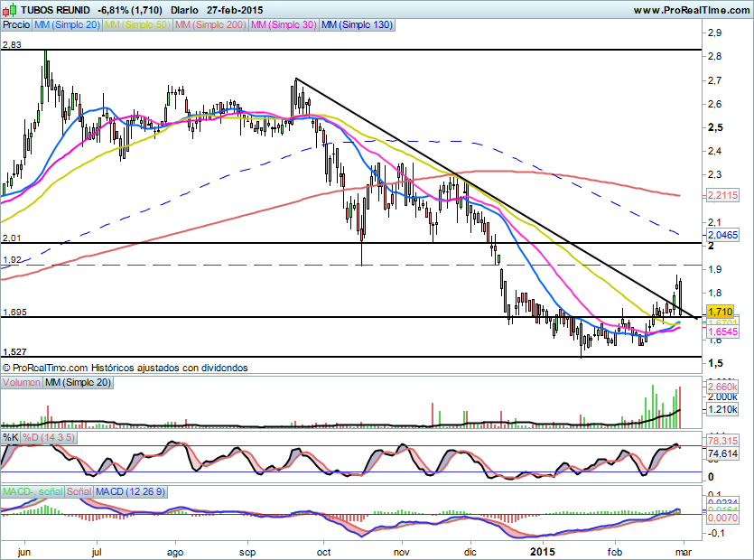The image size is (754, 560).
Task: Click the ago month axis label
Action: pyautogui.click(x=175, y=552)
